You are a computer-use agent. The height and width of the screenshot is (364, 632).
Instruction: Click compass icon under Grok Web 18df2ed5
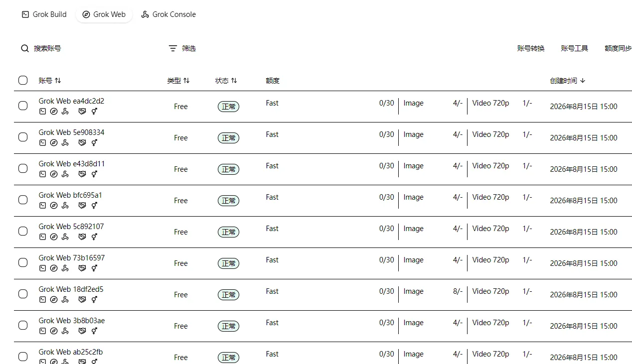point(54,300)
